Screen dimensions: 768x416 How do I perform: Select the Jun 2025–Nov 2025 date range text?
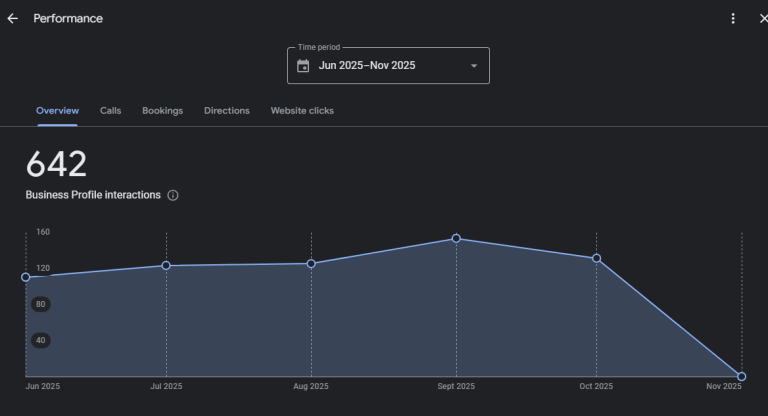coord(367,66)
